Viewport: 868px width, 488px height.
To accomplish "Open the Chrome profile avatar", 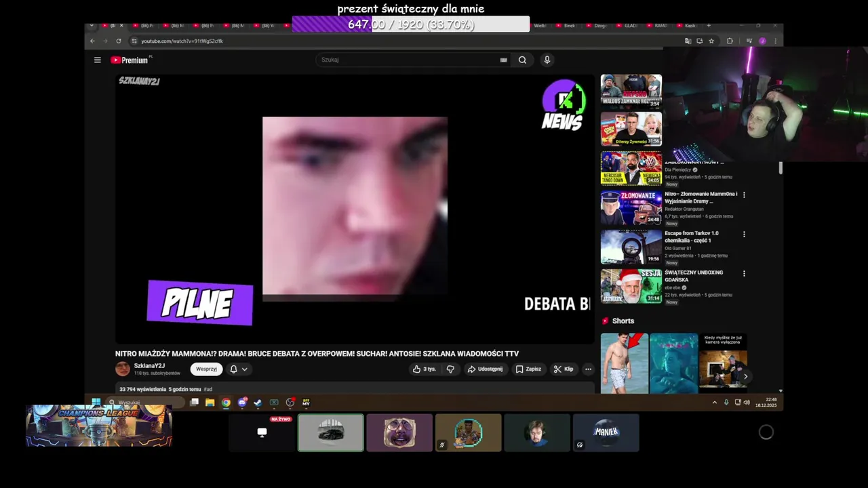I will (762, 41).
